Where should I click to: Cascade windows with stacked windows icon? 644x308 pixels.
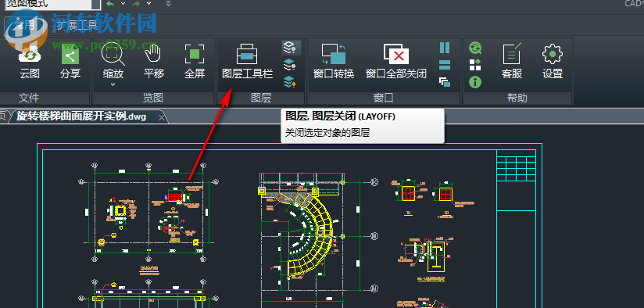(445, 82)
